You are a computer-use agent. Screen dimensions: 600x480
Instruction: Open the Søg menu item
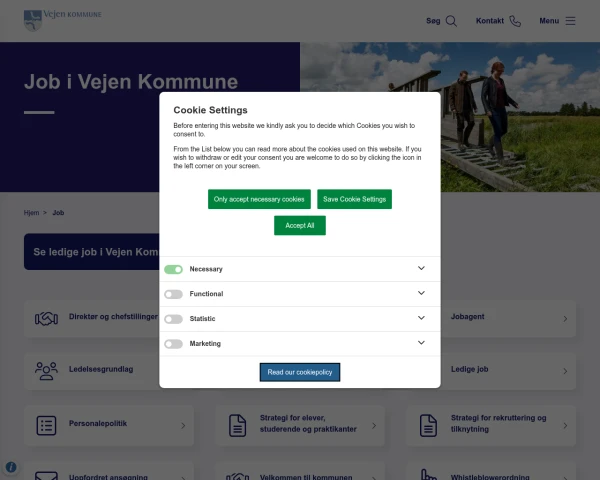(x=433, y=21)
